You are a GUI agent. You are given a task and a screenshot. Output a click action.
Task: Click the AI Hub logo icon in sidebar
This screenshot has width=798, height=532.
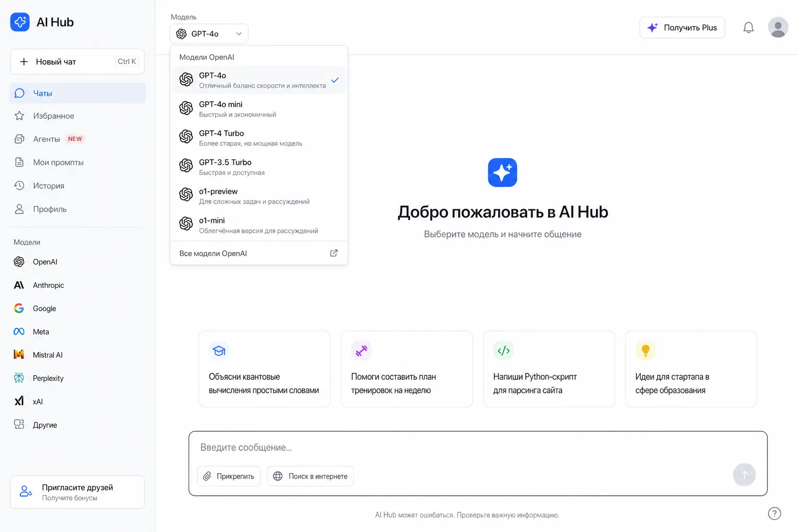pos(20,22)
